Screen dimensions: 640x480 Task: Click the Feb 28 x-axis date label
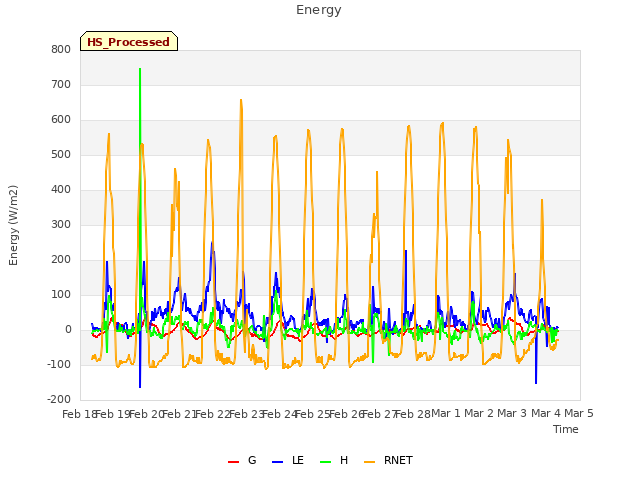(413, 414)
